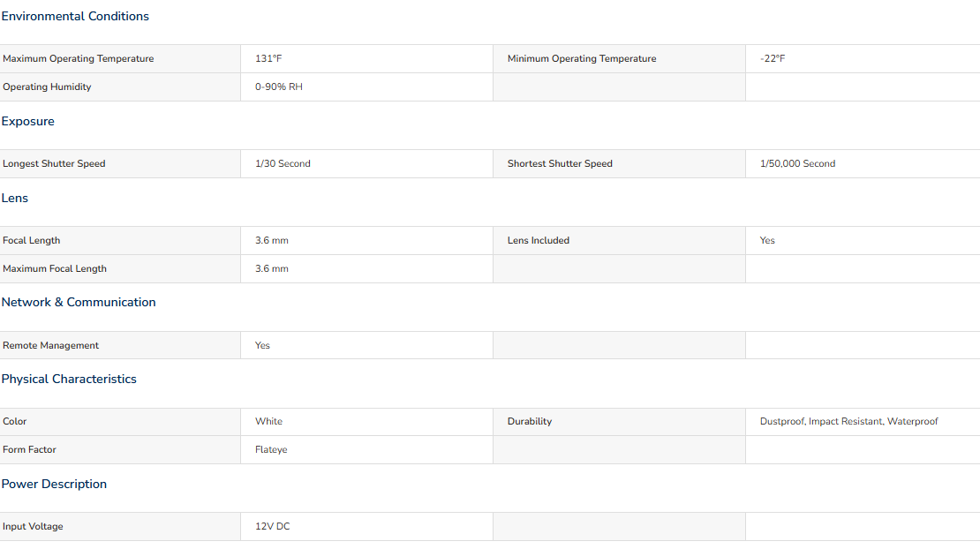Screen dimensions: 980x549
Task: Click the Minimum Operating Temperature label
Action: coord(582,59)
